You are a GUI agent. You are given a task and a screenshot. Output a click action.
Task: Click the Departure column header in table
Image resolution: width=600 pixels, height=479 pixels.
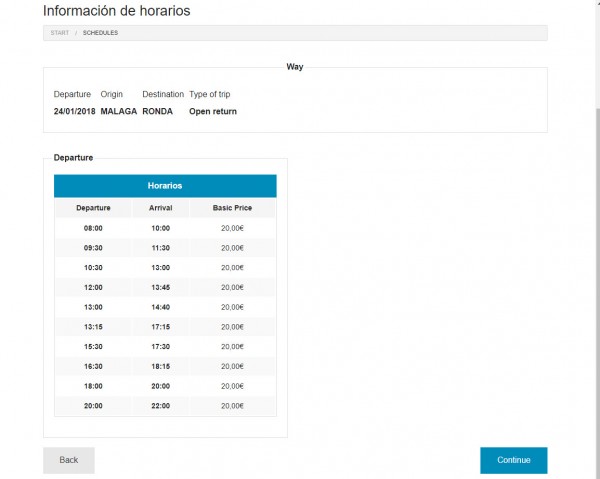93,208
